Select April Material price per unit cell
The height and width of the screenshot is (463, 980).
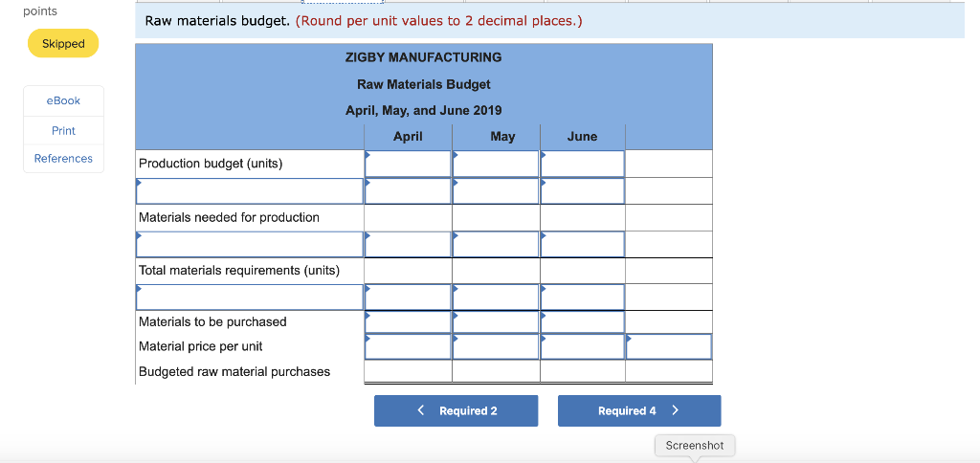coord(408,347)
